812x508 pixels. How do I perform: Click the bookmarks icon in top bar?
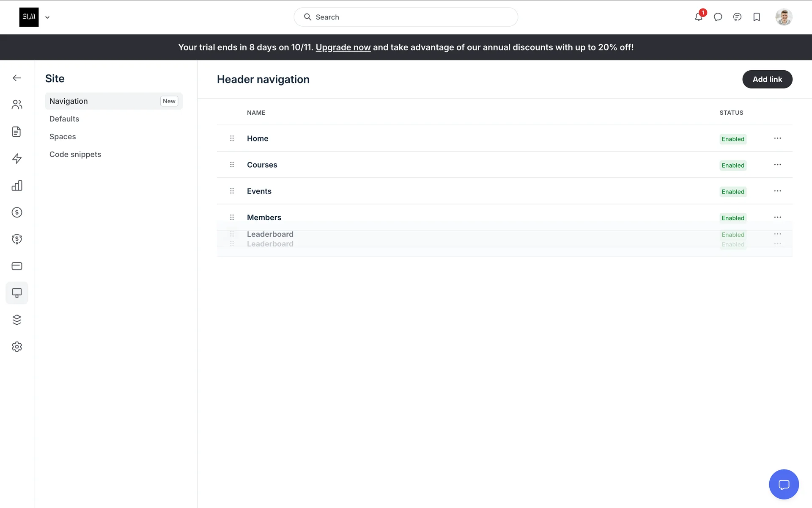(757, 17)
